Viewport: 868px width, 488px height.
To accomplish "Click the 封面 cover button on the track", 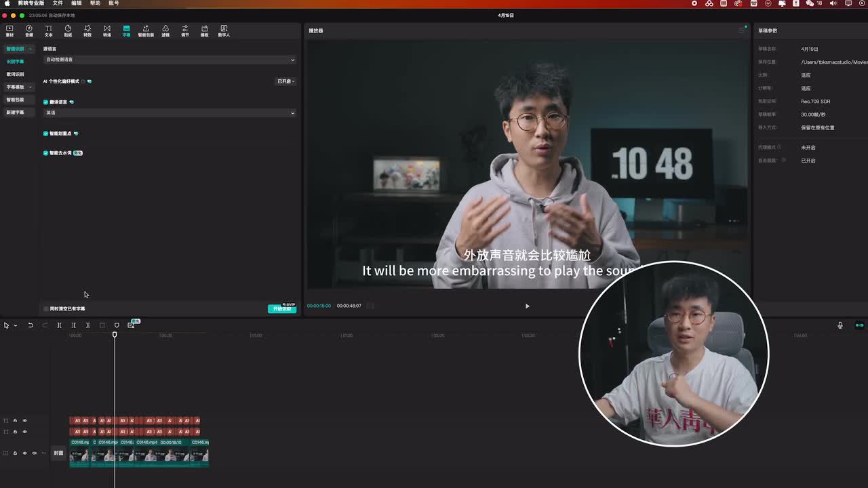I will [x=58, y=453].
